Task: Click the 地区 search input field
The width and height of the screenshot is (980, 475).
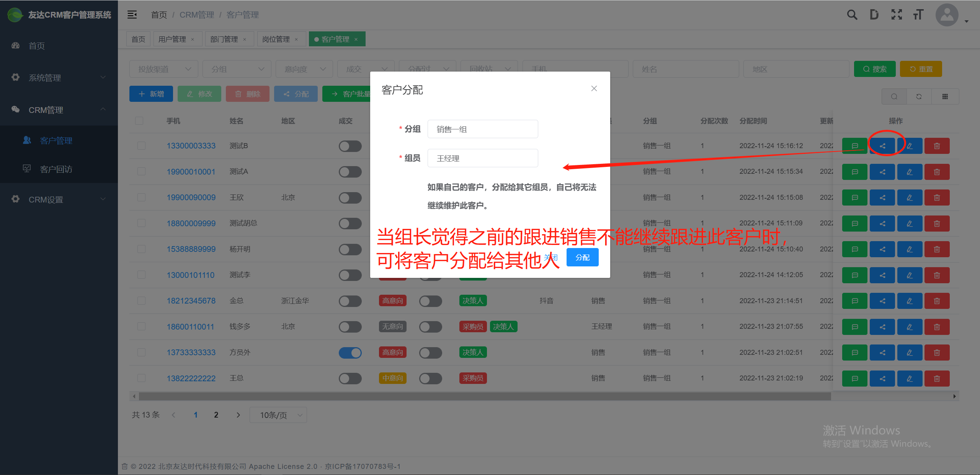Action: [797, 69]
